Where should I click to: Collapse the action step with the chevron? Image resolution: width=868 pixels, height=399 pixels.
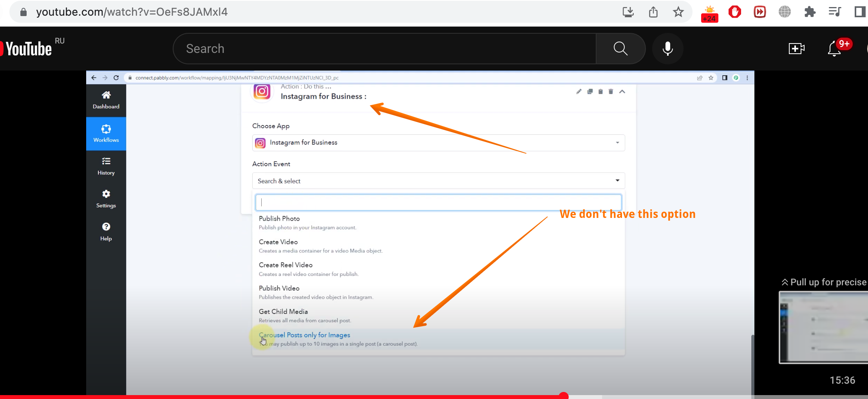pos(622,92)
